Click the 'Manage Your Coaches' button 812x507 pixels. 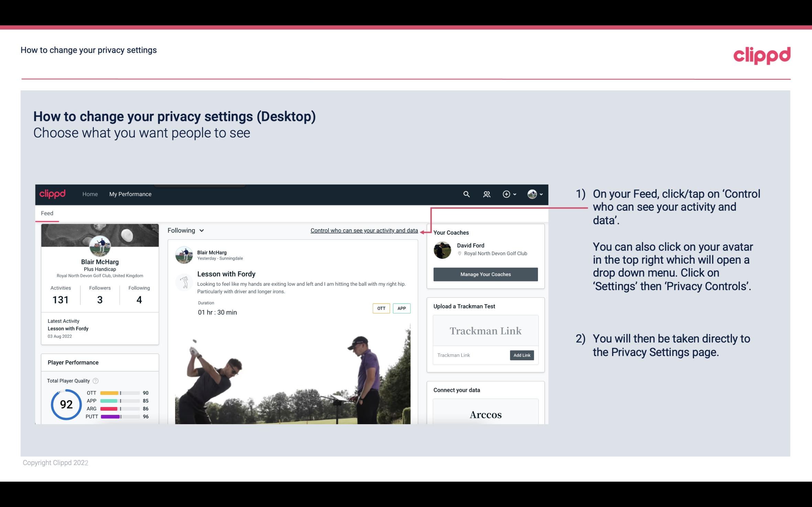click(486, 274)
